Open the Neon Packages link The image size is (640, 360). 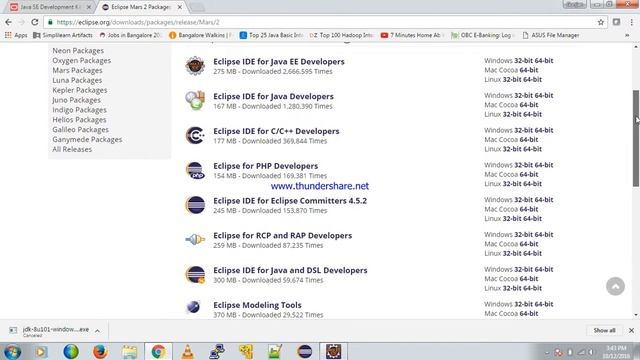78,51
